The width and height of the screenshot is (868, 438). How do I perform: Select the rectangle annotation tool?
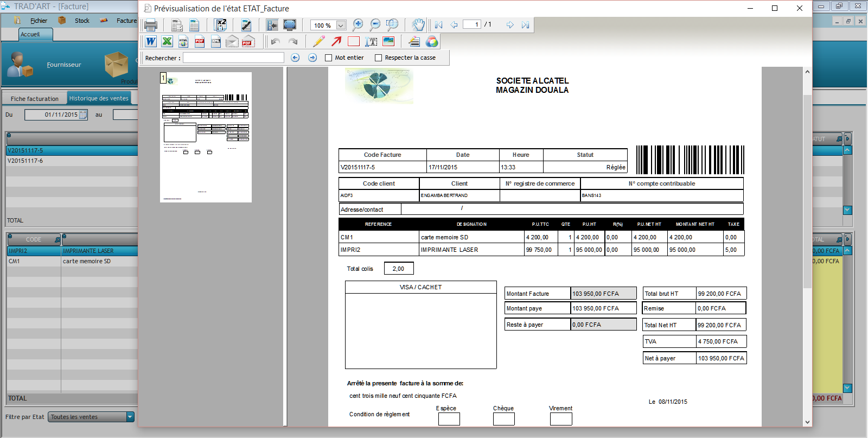click(354, 41)
